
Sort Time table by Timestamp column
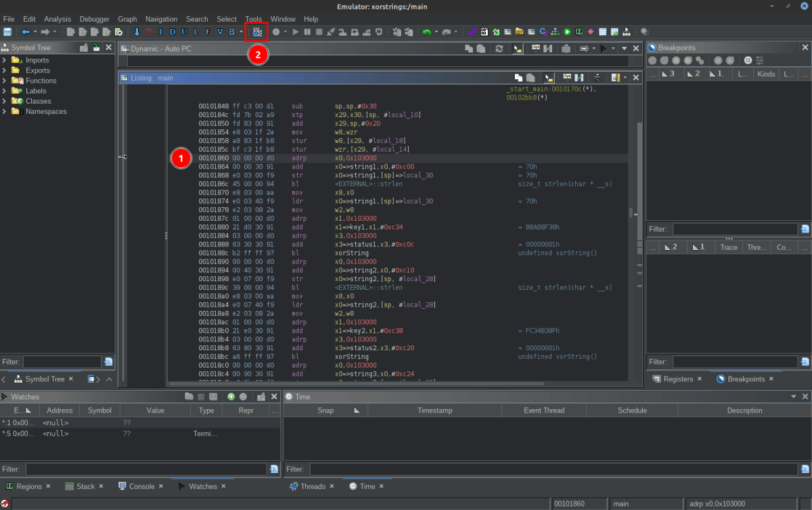click(x=435, y=410)
